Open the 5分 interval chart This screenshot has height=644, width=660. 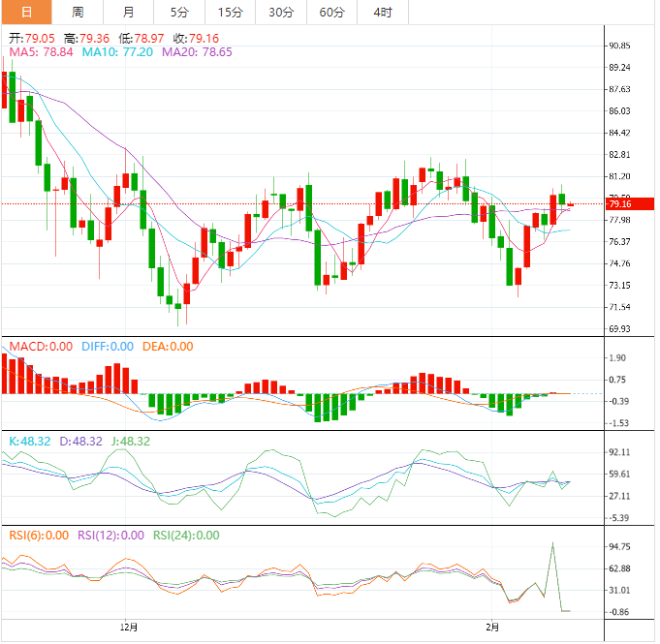[179, 13]
